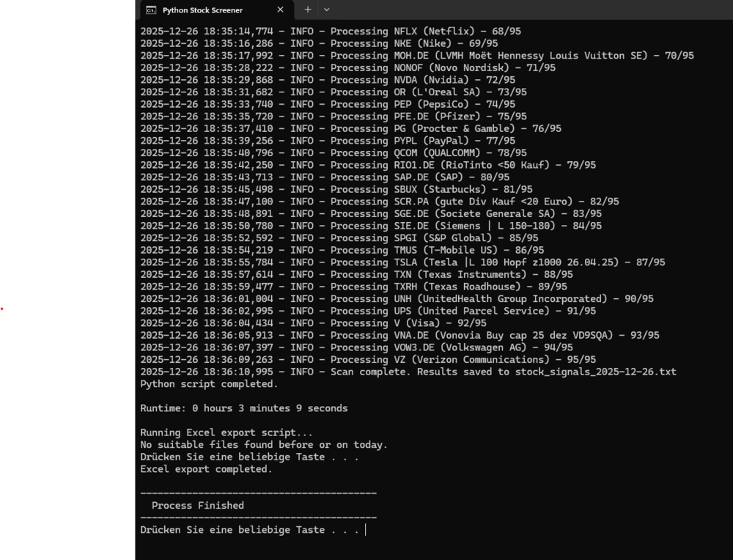The height and width of the screenshot is (560, 733).
Task: Click the UPS United Parcel Service line
Action: point(368,311)
